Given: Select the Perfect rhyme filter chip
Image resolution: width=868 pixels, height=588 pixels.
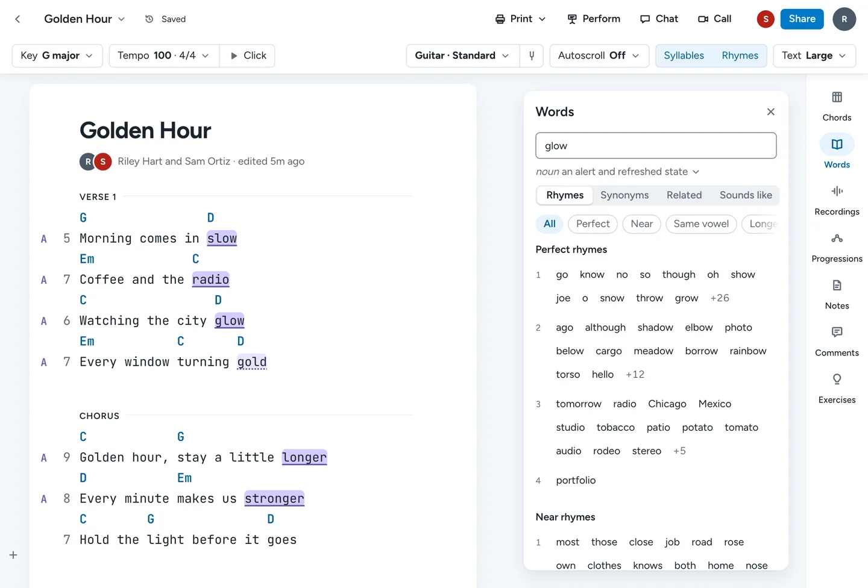Looking at the screenshot, I should tap(593, 224).
